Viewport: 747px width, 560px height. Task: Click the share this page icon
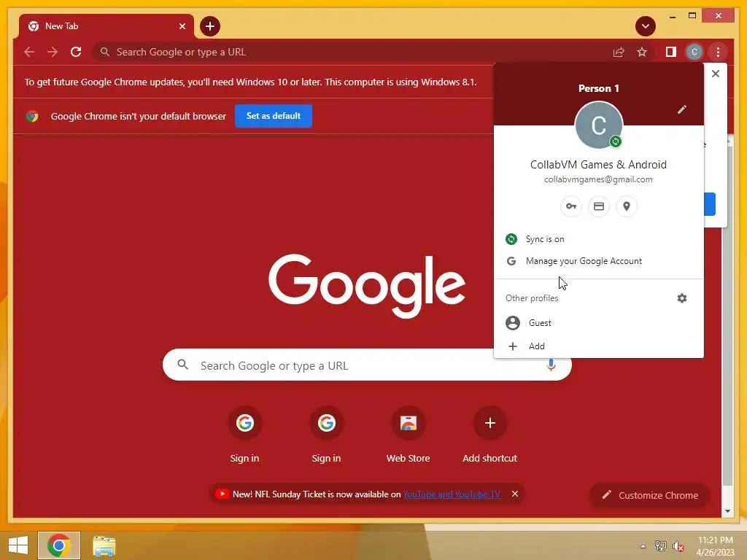[x=619, y=52]
